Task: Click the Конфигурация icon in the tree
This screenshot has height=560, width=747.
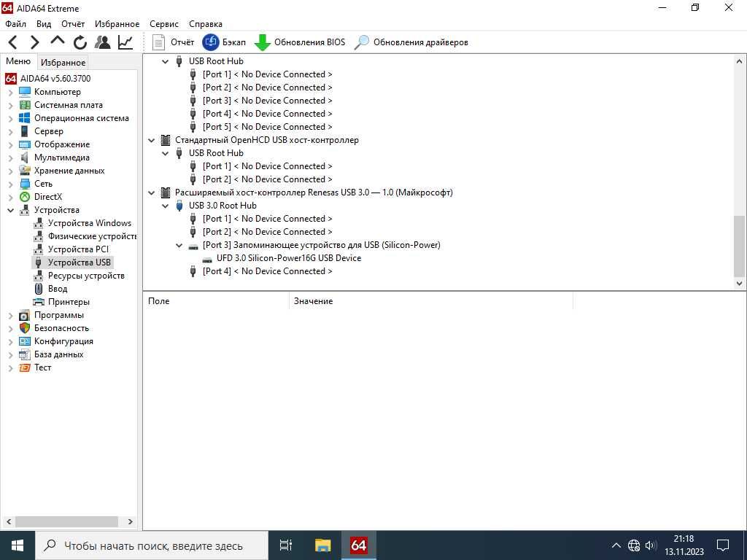Action: (25, 341)
